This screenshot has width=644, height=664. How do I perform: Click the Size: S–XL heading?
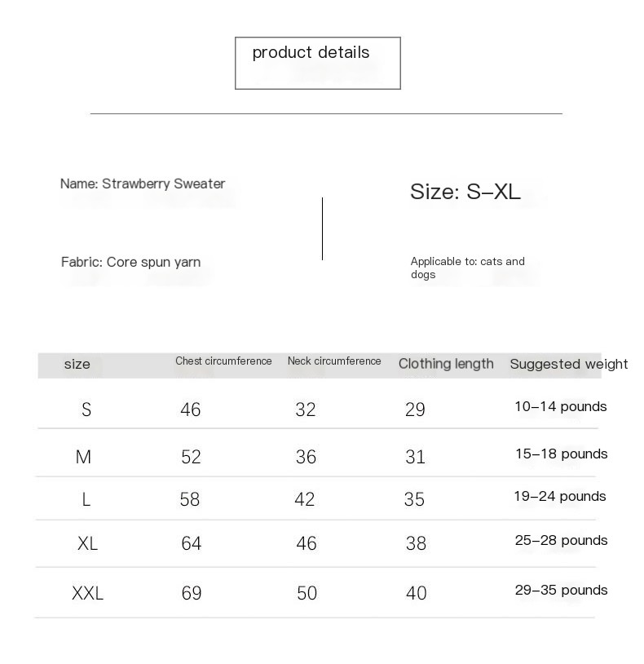[x=465, y=192]
